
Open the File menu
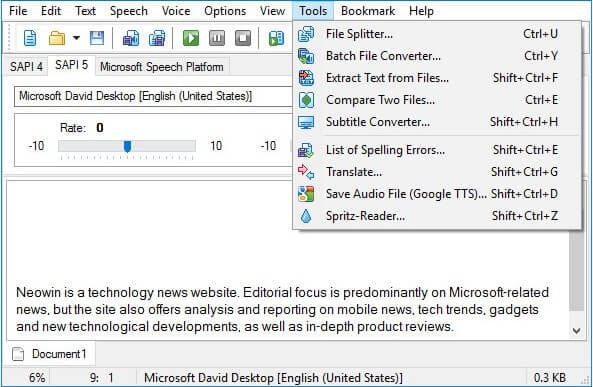[x=18, y=11]
